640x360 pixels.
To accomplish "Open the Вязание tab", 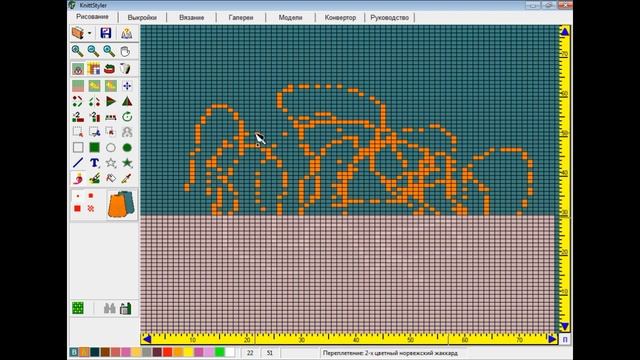I will [191, 18].
